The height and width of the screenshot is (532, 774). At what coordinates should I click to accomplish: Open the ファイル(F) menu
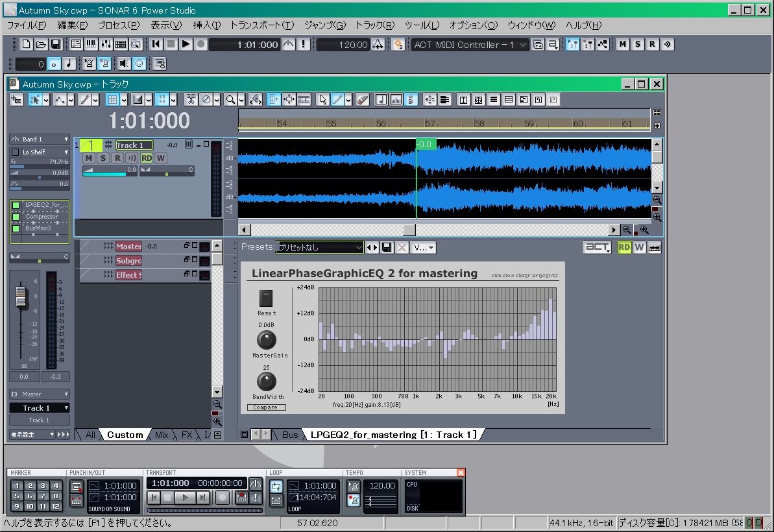(x=27, y=25)
